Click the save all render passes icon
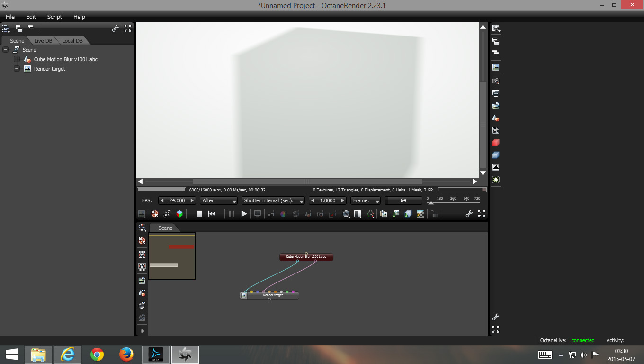The image size is (644, 364). click(408, 214)
